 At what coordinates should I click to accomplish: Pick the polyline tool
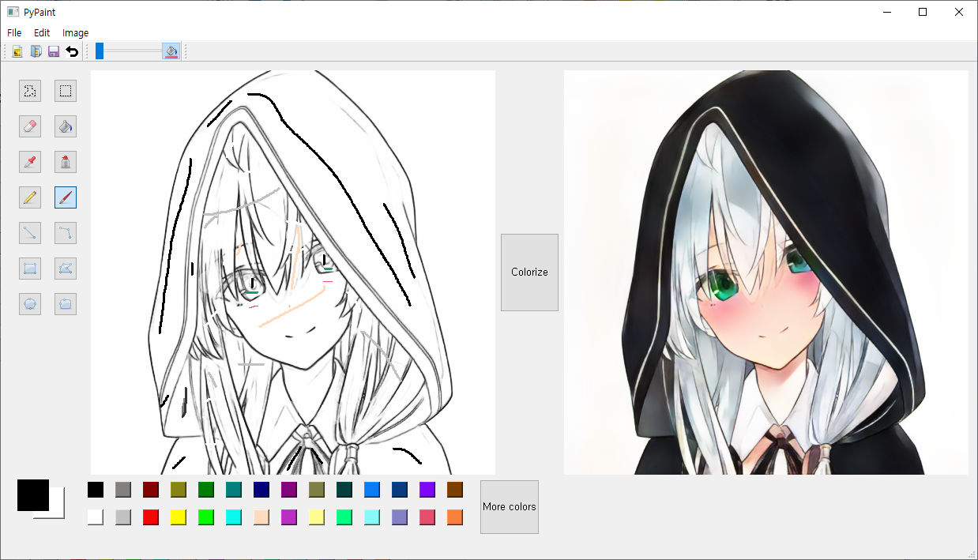tap(66, 233)
